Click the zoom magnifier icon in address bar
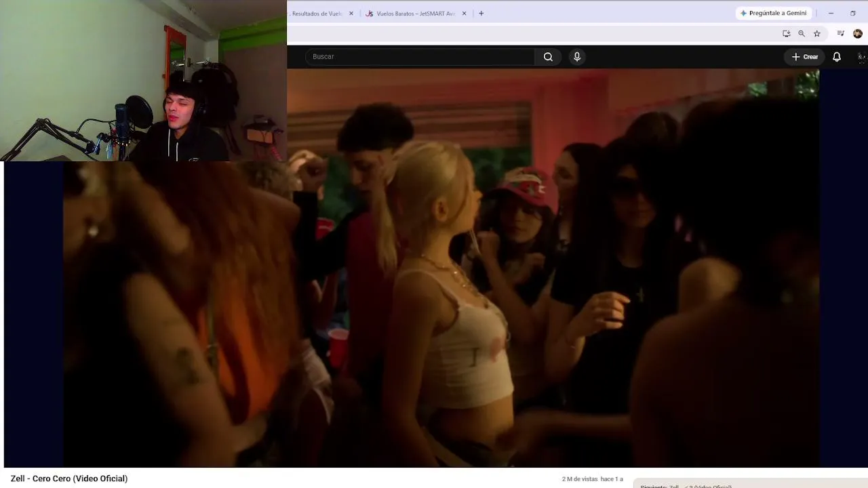Screen dimensions: 868x488 click(x=802, y=34)
